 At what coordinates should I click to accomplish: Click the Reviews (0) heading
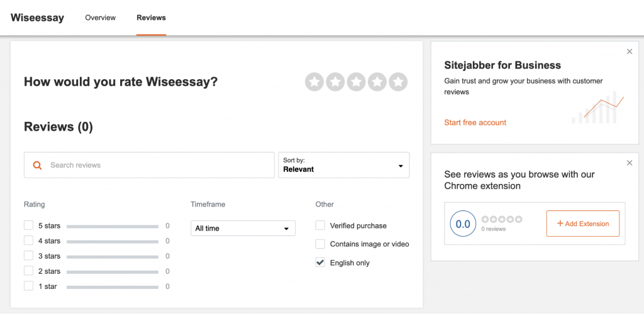[58, 127]
